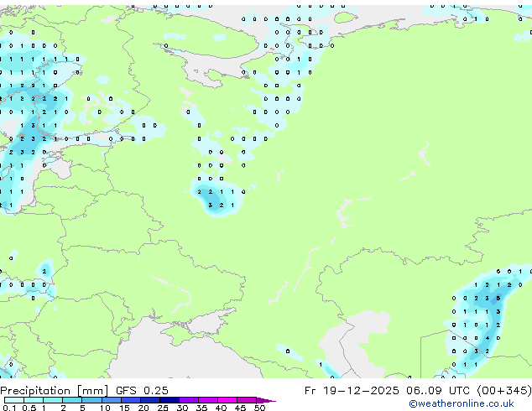The image size is (532, 411).
Task: Click the '20' legend scale label
Action: [143, 408]
